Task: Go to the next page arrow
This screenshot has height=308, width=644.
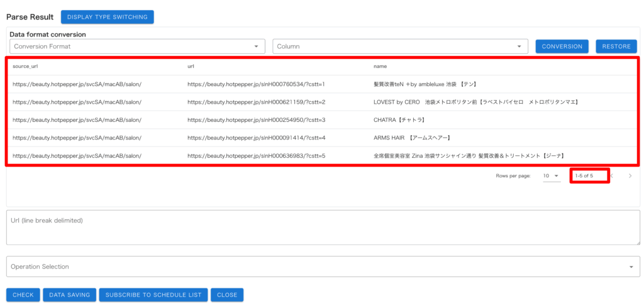Action: (x=630, y=176)
